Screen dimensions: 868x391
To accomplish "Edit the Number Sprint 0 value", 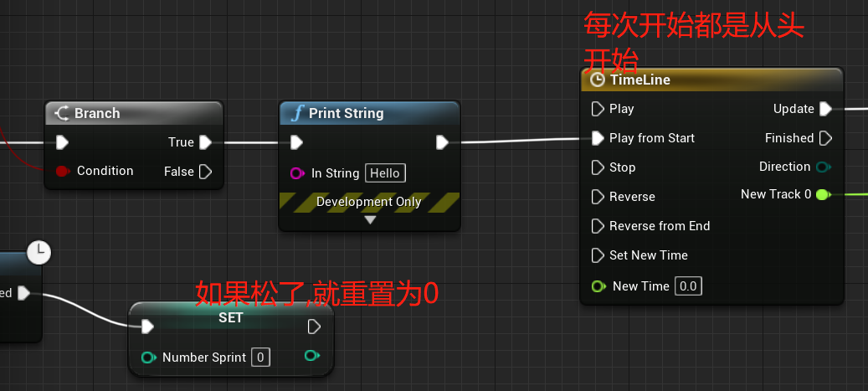I will point(260,358).
